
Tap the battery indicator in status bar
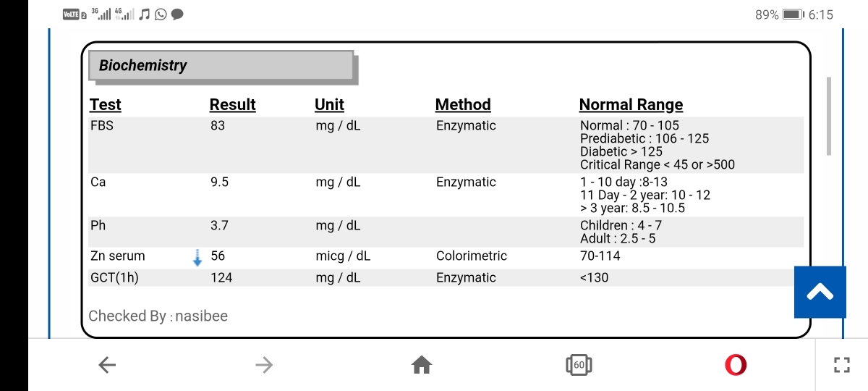pos(793,14)
